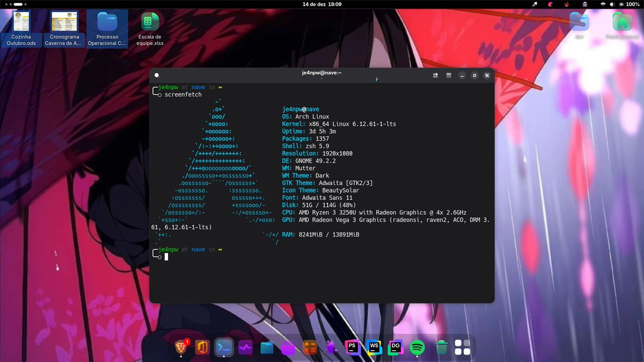Open the terminal hamburger menu
This screenshot has height=362, width=644.
coord(449,76)
